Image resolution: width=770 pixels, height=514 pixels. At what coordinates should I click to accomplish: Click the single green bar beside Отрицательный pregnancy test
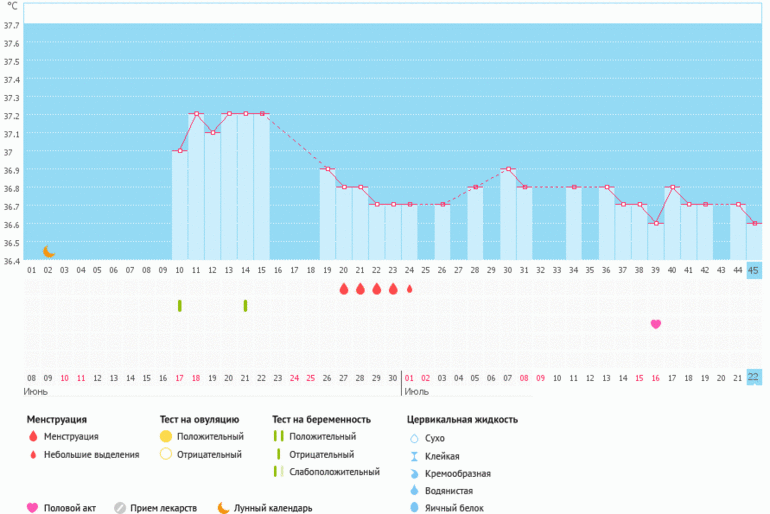pyautogui.click(x=278, y=454)
